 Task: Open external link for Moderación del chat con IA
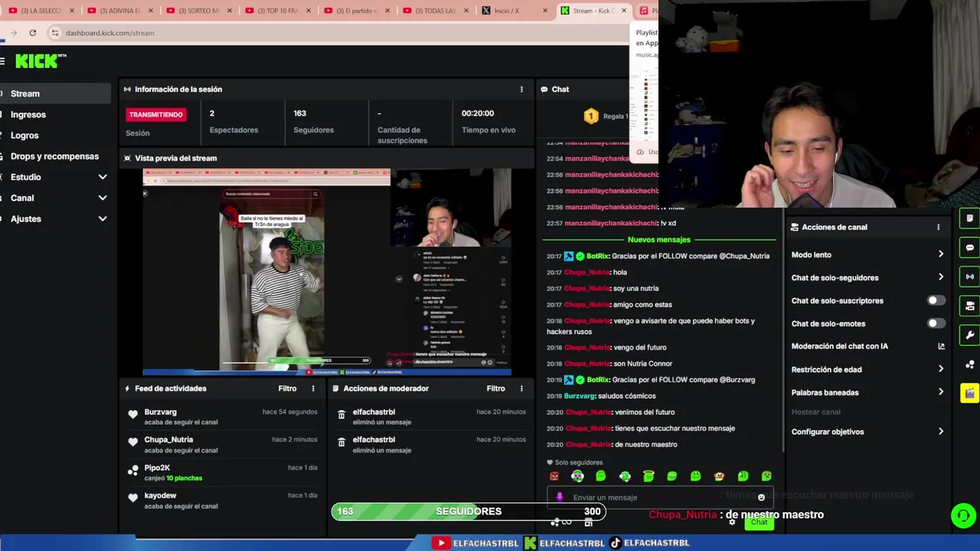pyautogui.click(x=941, y=347)
